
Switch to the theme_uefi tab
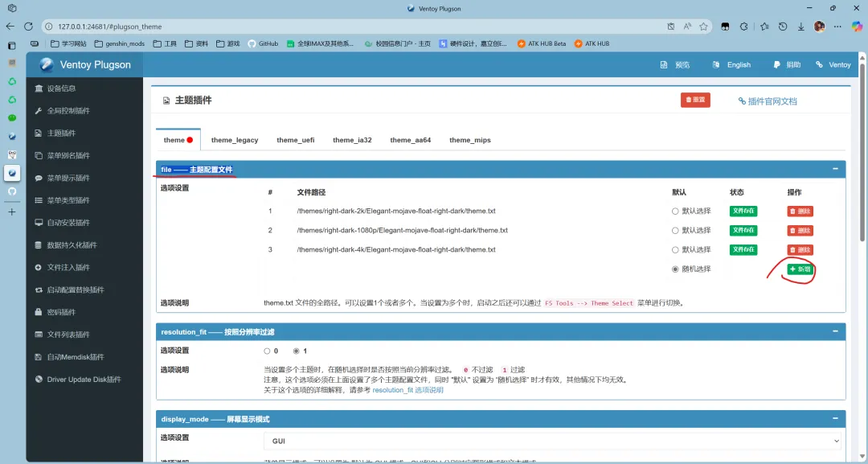tap(295, 139)
